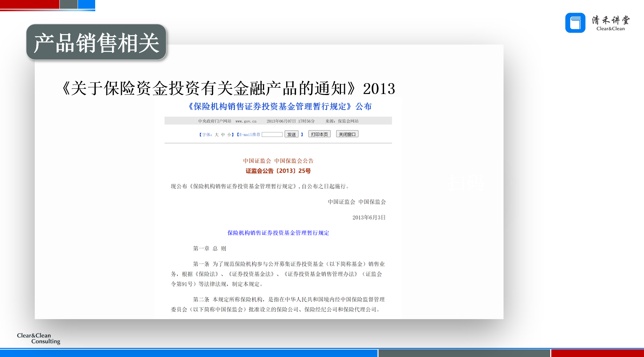Click the blue 保险机构销售证券投资基金管理暂行规定 subtitle
This screenshot has width=644, height=357.
(x=278, y=233)
